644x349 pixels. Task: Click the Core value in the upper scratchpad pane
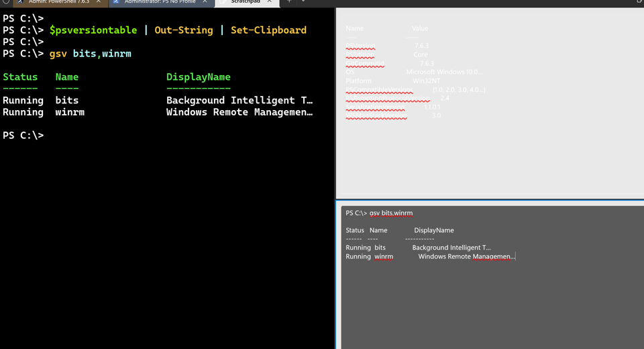click(x=421, y=54)
